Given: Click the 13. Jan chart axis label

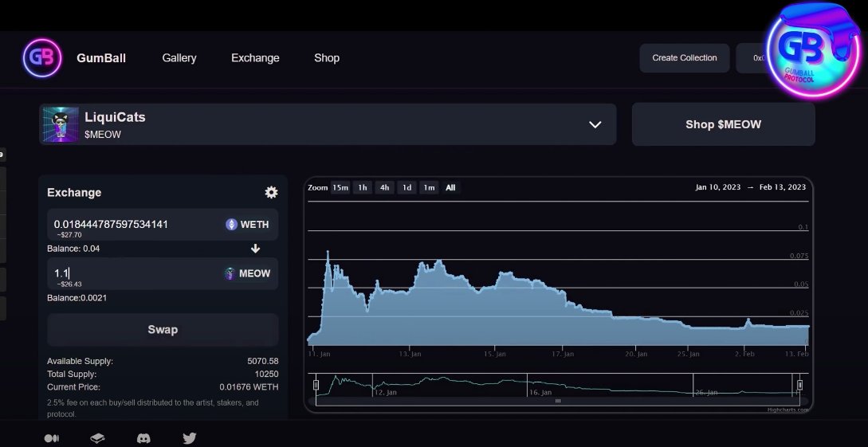Looking at the screenshot, I should click(x=410, y=354).
